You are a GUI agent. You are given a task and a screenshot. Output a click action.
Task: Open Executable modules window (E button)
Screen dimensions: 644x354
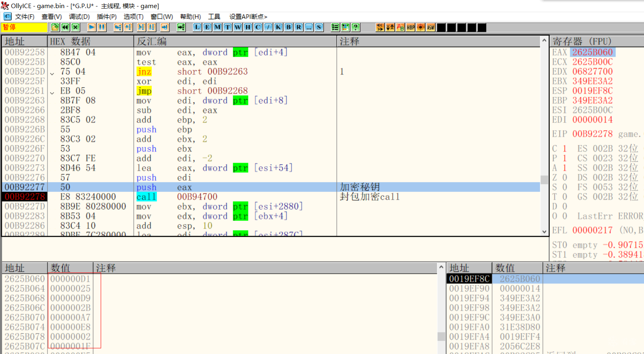coord(207,27)
